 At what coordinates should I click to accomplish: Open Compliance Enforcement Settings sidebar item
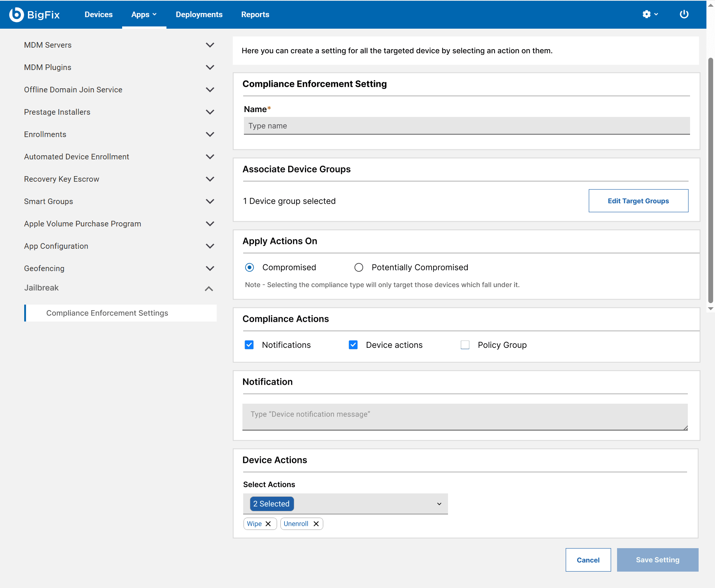click(x=121, y=313)
